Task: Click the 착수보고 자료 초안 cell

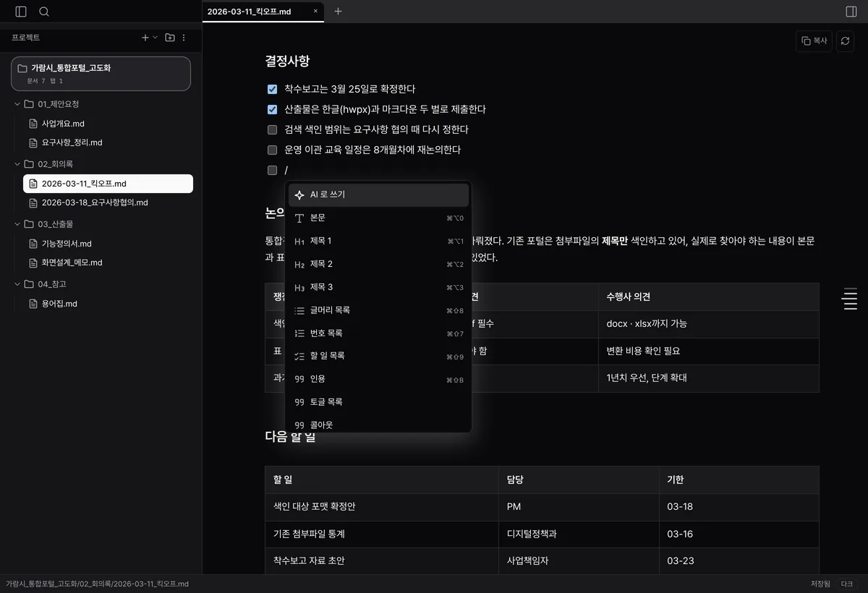Action: (x=382, y=561)
